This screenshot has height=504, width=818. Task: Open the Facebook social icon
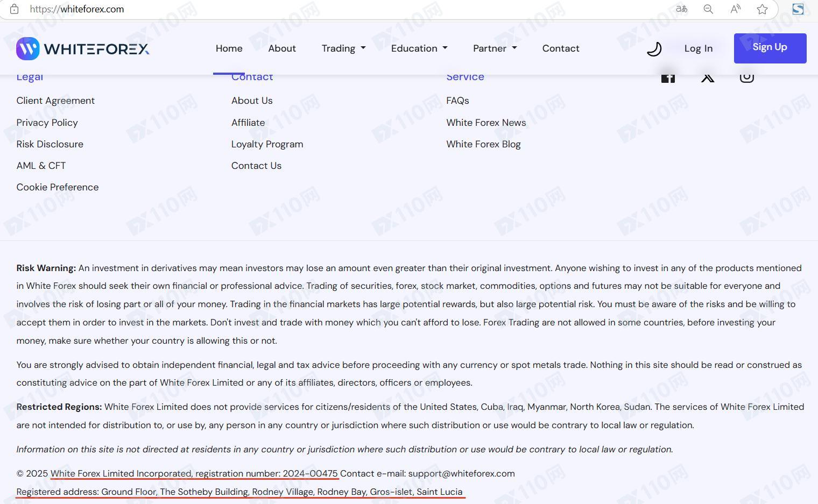[668, 78]
